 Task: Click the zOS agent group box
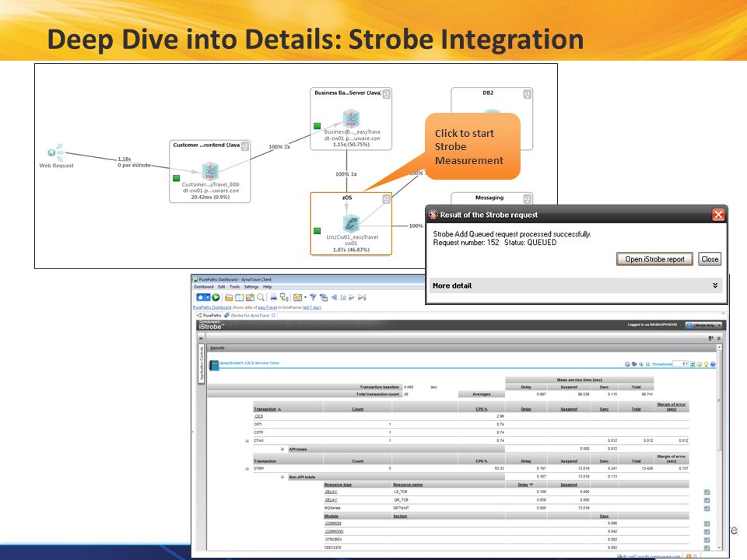351,223
